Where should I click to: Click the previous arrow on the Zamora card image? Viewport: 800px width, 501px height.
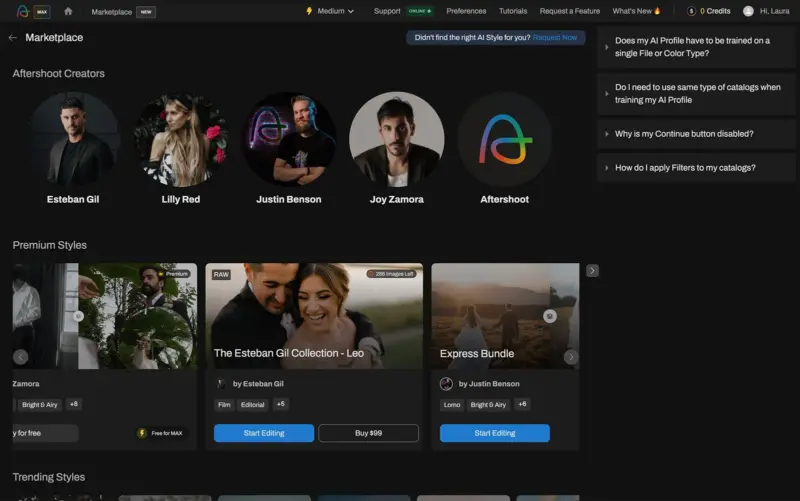click(x=20, y=357)
